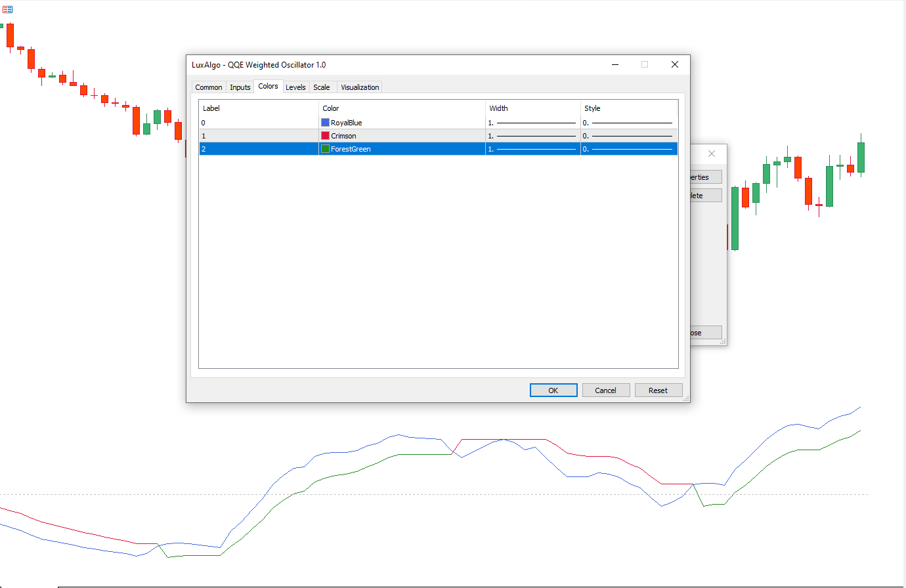Reset the indicator colors to default
This screenshot has width=906, height=588.
pos(658,390)
